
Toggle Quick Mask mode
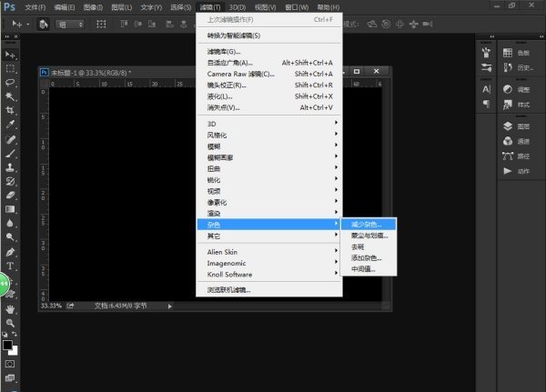10,364
